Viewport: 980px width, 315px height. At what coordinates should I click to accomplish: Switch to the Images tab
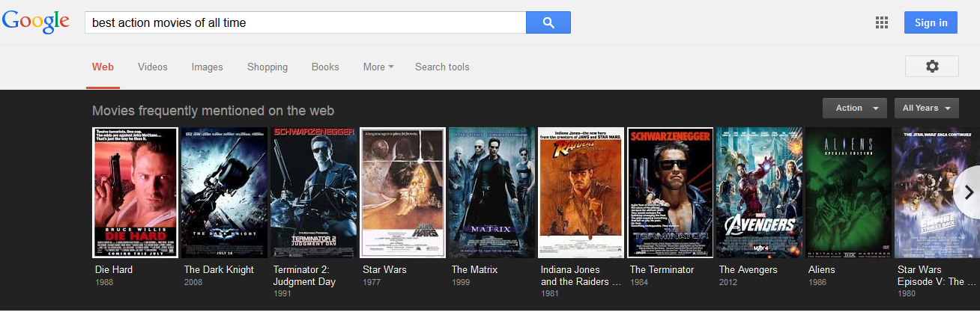tap(207, 67)
